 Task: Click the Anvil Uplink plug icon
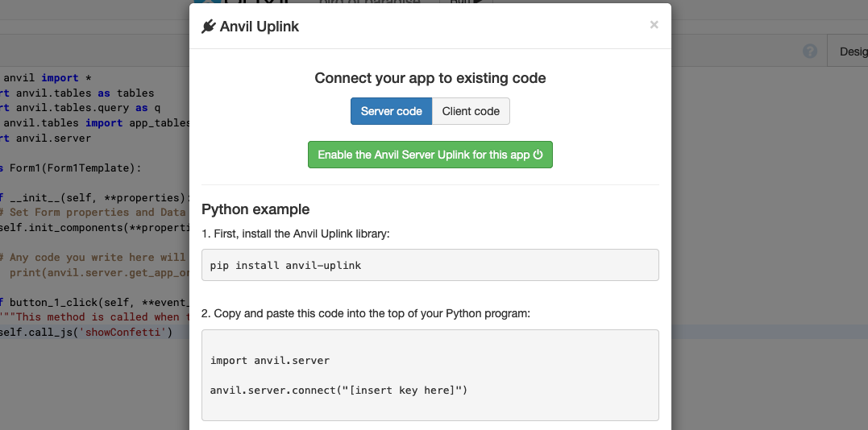(x=208, y=27)
